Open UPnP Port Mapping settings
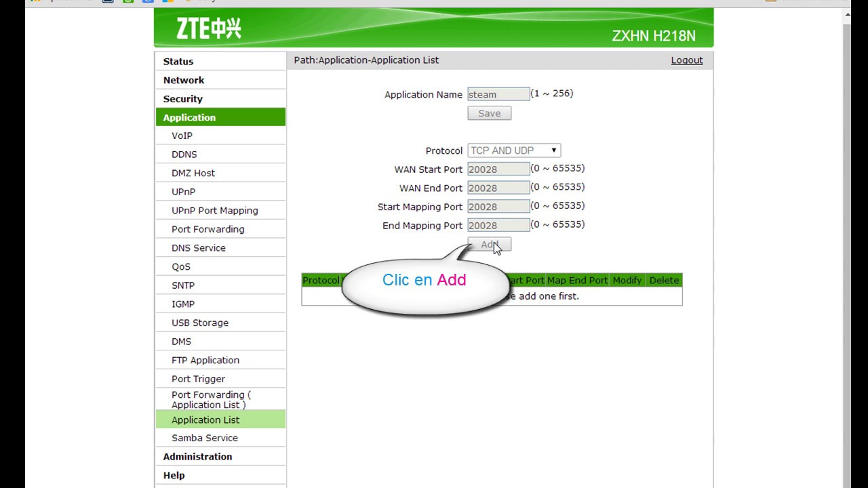This screenshot has height=488, width=868. (x=214, y=210)
